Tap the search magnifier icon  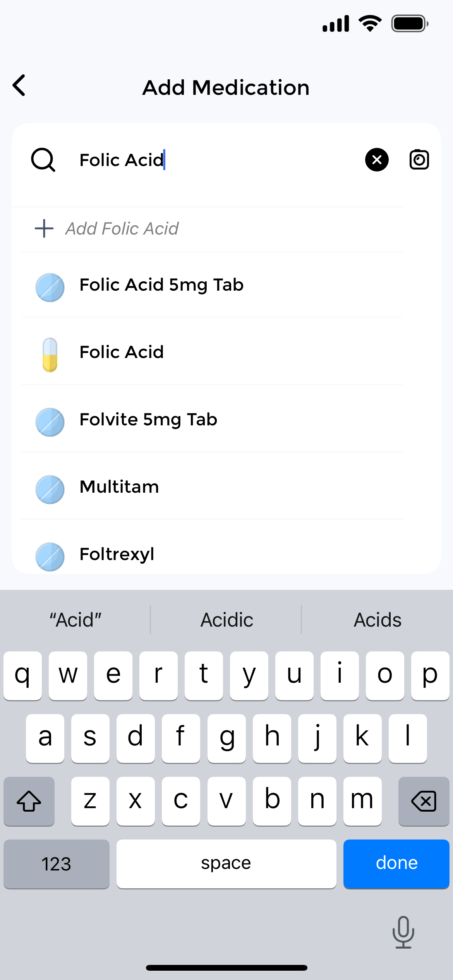tap(43, 160)
